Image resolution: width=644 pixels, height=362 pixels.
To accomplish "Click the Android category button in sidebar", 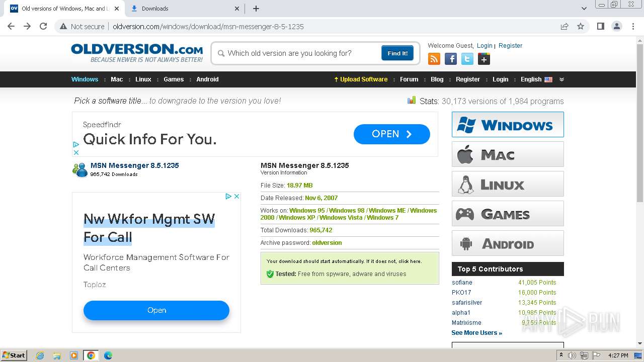I will [508, 243].
